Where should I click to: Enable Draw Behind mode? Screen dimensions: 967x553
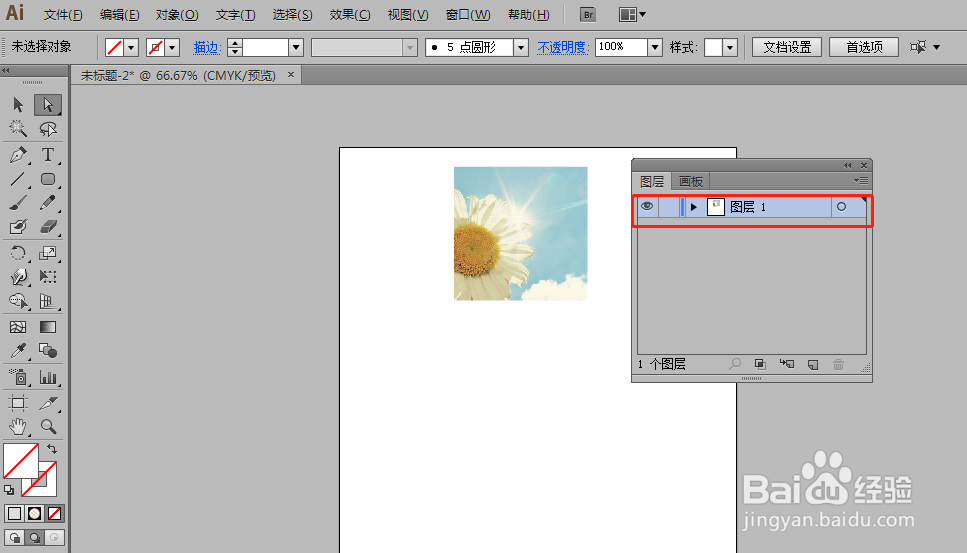35,538
